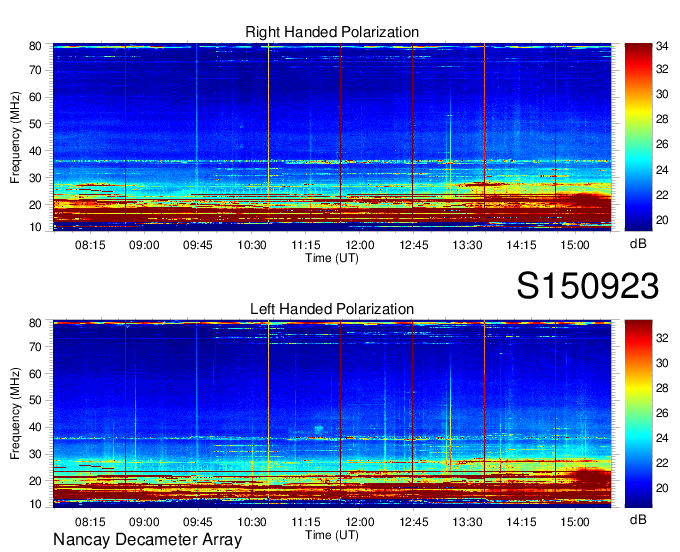Click 30 dB value on Left Handed color bar
680x552 pixels.
pyautogui.click(x=662, y=363)
